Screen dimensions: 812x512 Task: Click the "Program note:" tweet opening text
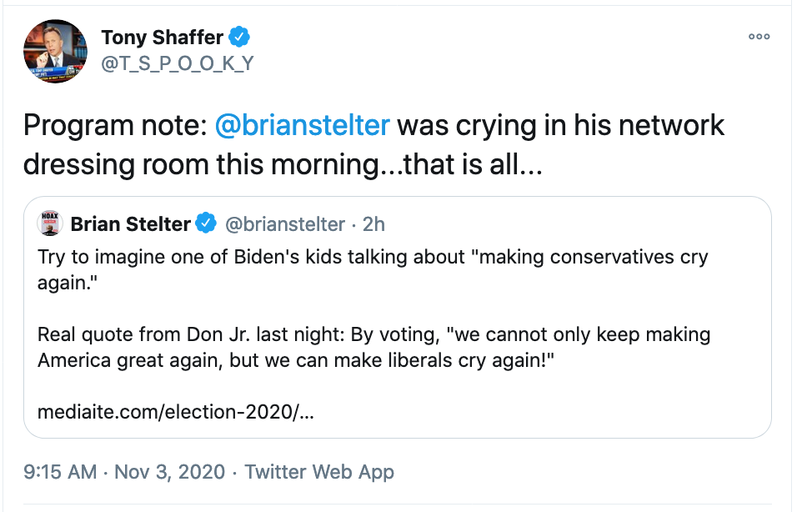click(115, 125)
